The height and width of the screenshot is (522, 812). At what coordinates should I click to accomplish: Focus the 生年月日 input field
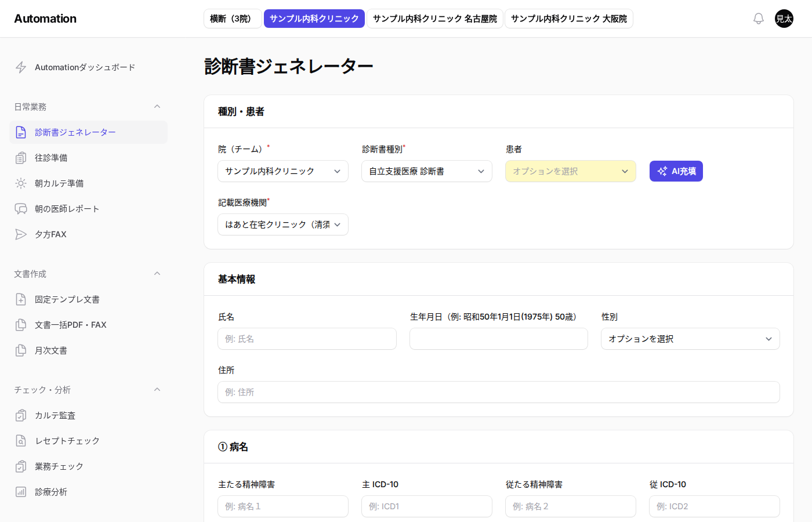click(x=499, y=339)
